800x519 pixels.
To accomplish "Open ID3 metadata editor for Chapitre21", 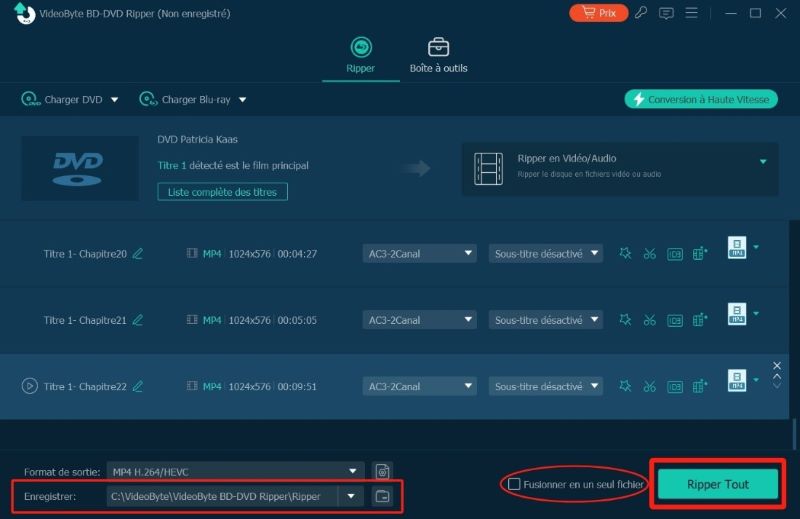I will (674, 320).
